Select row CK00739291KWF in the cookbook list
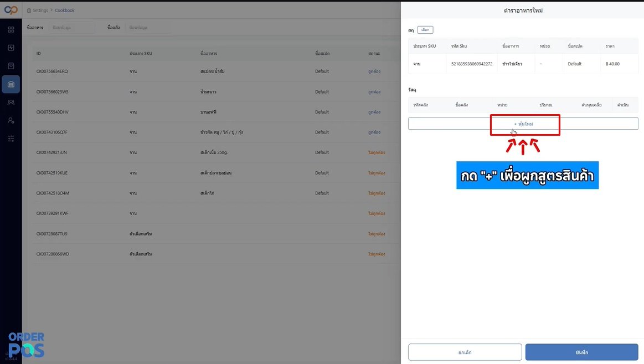 click(217, 213)
